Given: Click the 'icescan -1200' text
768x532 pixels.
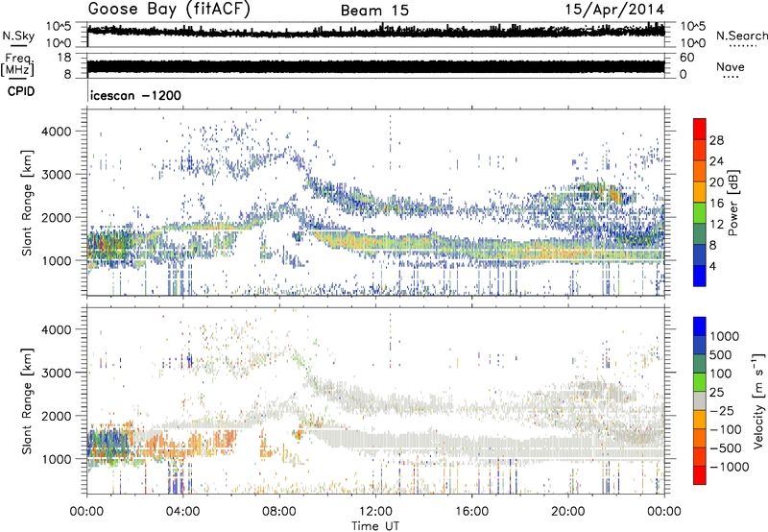Looking at the screenshot, I should click(x=135, y=95).
